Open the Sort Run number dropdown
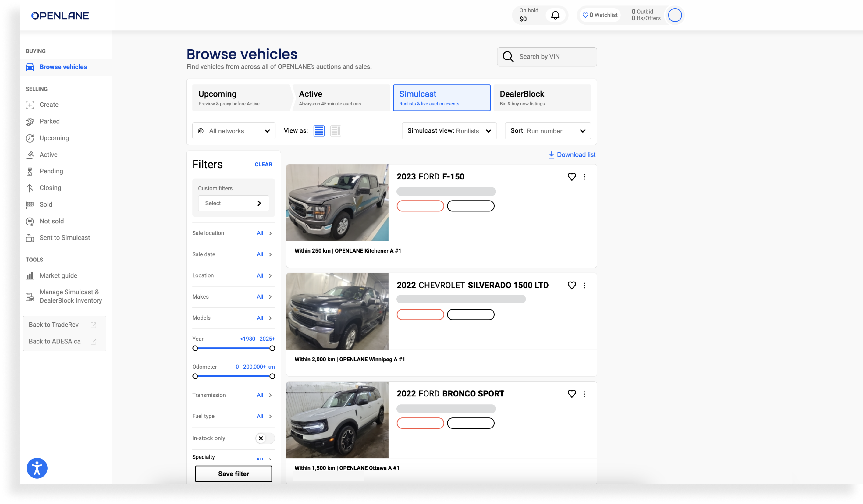Viewport: 863px width, 504px height. tap(548, 131)
